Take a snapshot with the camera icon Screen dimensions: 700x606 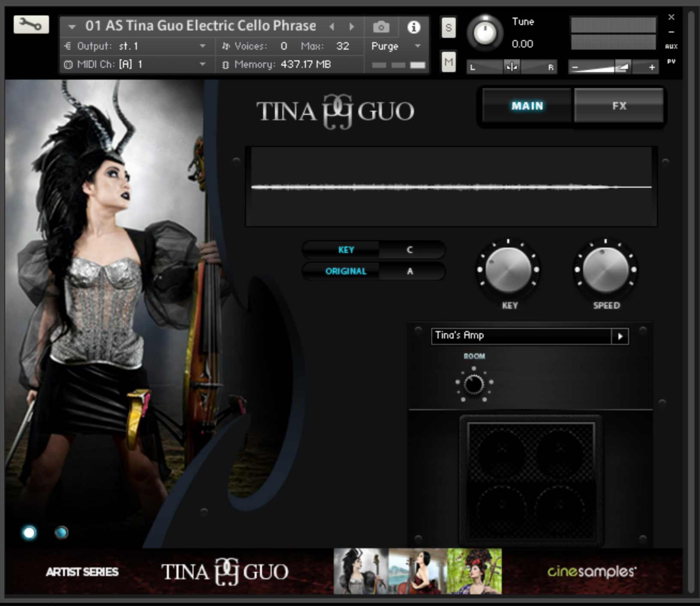[x=381, y=27]
